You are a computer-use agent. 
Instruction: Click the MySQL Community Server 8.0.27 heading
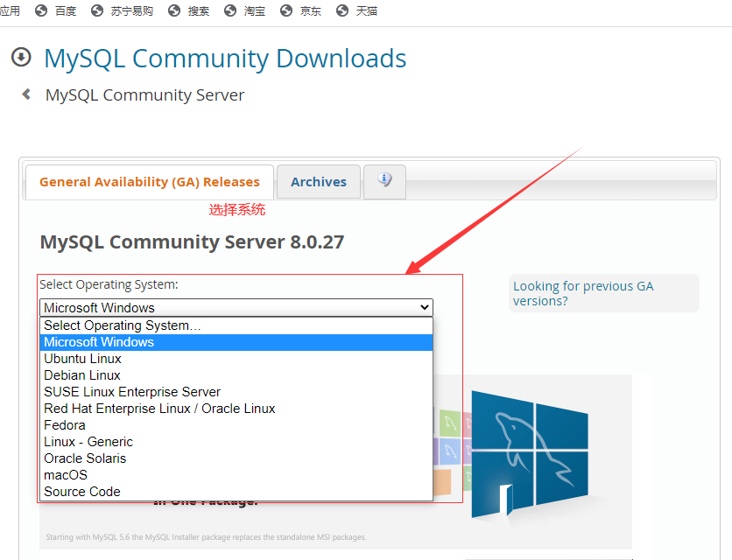tap(192, 242)
